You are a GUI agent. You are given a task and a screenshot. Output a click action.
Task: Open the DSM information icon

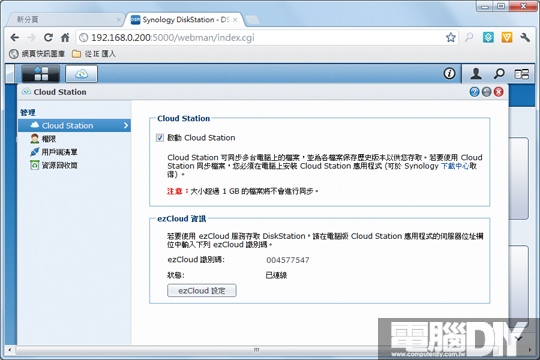[x=449, y=73]
